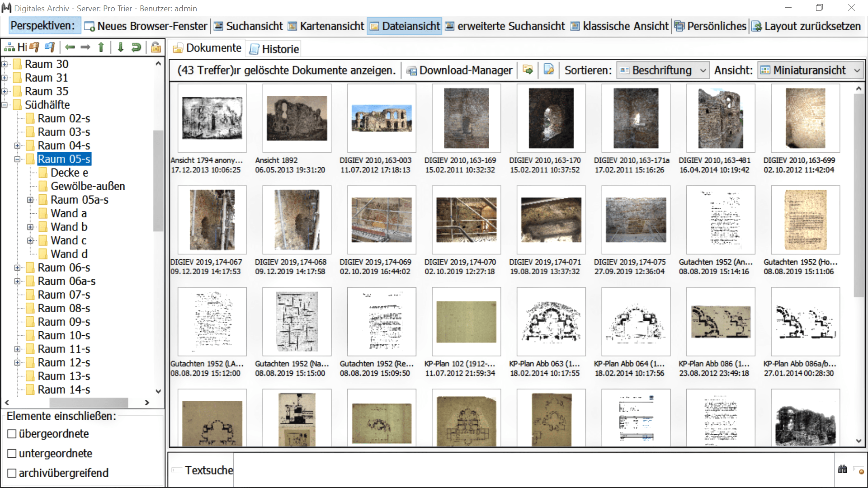
Task: Collapse the Raum 05-s tree node
Action: point(18,159)
